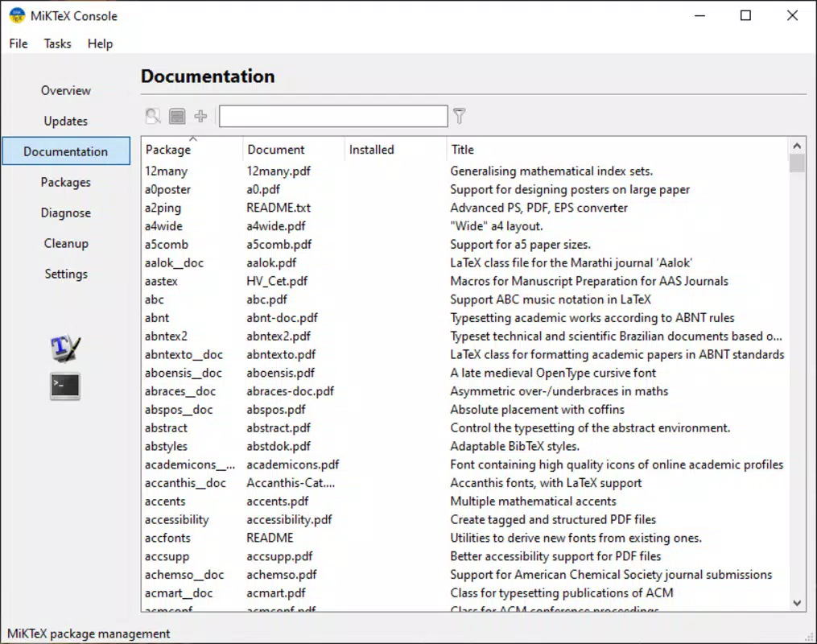The image size is (817, 644).
Task: Open the Cleanup page
Action: 66,243
